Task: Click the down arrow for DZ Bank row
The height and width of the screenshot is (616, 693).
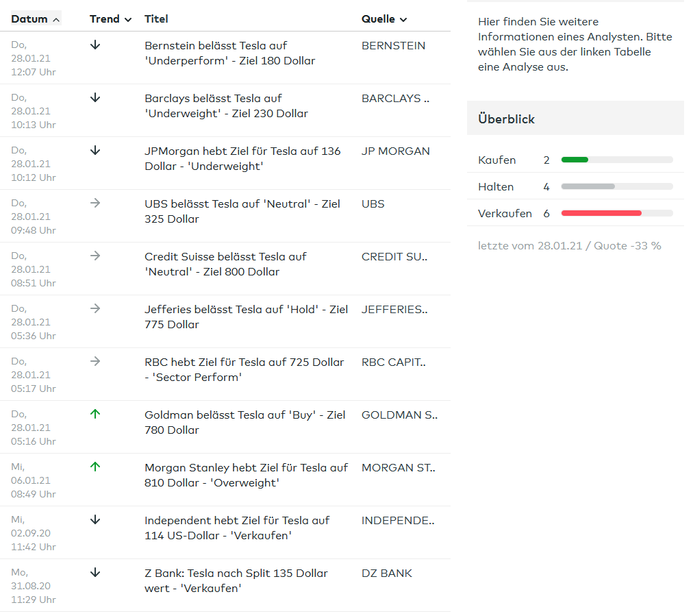Action: [95, 573]
